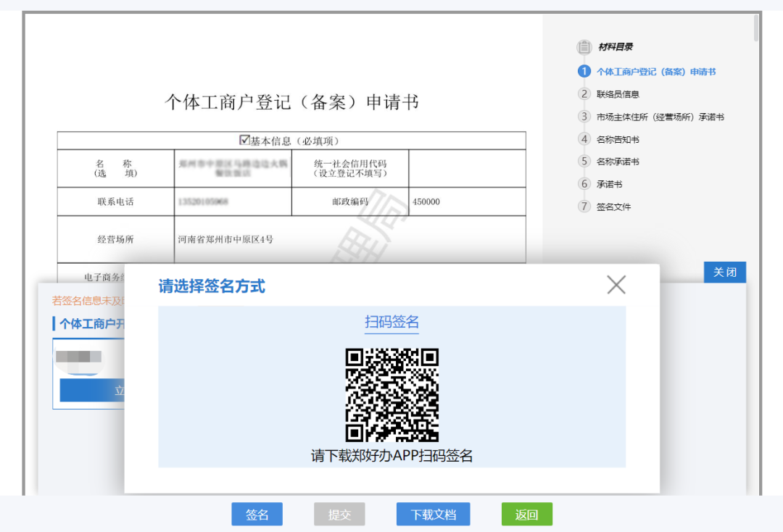Screen dimensions: 783x532
Task: Open step 4 名称告知书
Action: [x=617, y=139]
